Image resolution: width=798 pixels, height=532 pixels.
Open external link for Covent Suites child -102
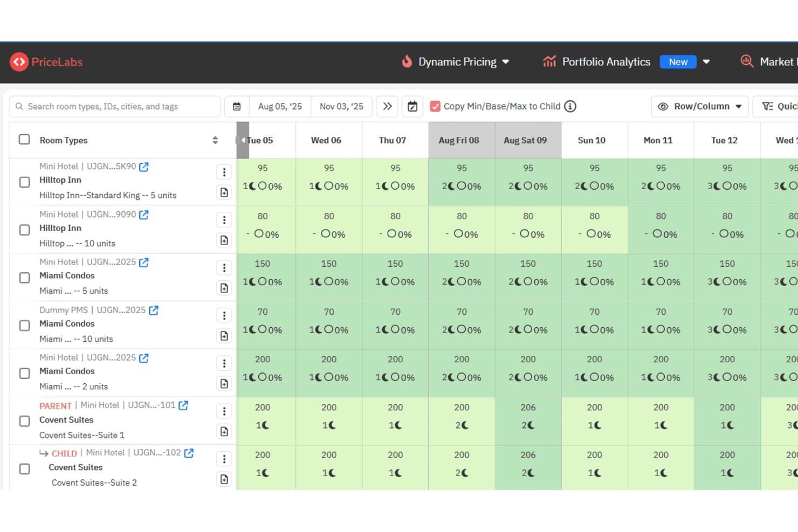(189, 453)
